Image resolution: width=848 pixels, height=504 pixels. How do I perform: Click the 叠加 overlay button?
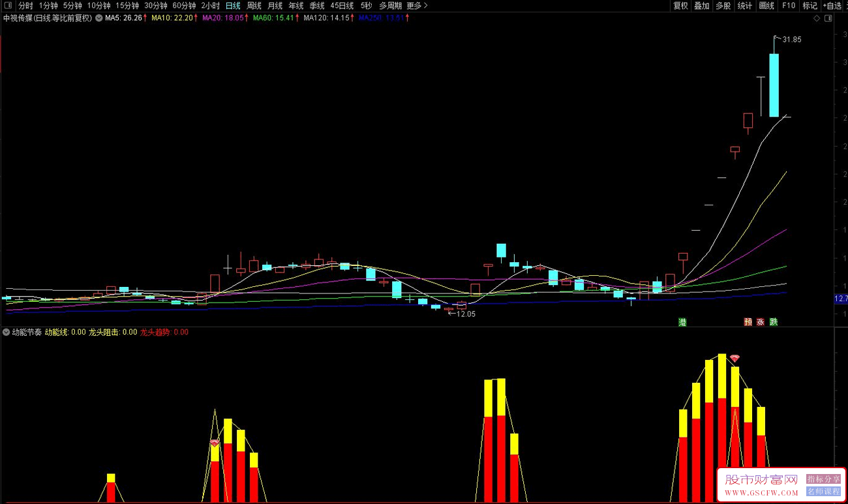coord(702,6)
